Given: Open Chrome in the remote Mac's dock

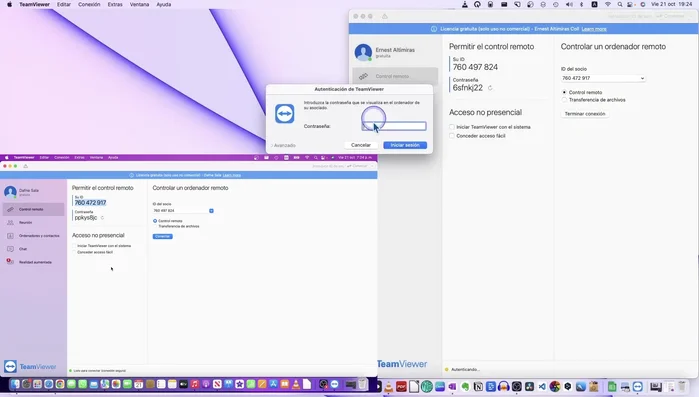Looking at the screenshot, I should click(x=60, y=384).
